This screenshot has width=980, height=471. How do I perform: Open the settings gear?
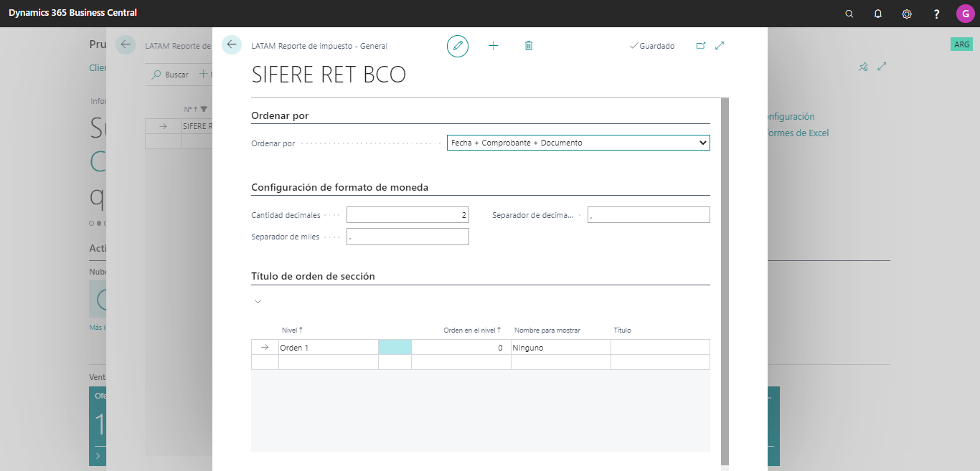907,14
